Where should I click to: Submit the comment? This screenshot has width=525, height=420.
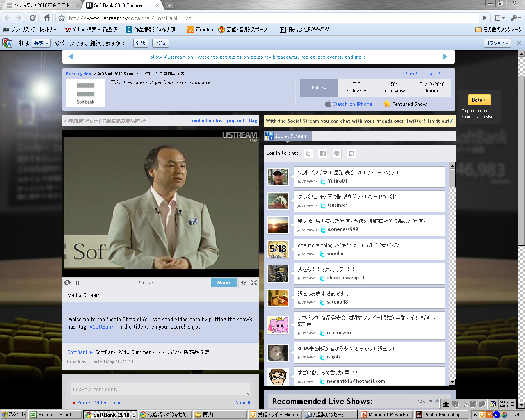tap(243, 403)
